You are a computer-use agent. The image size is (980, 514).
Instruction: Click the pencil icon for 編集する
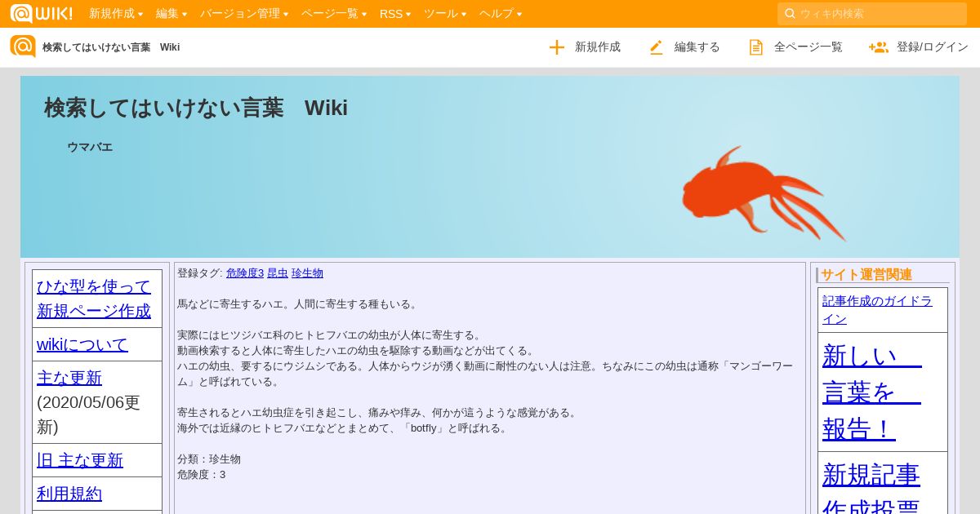[657, 47]
